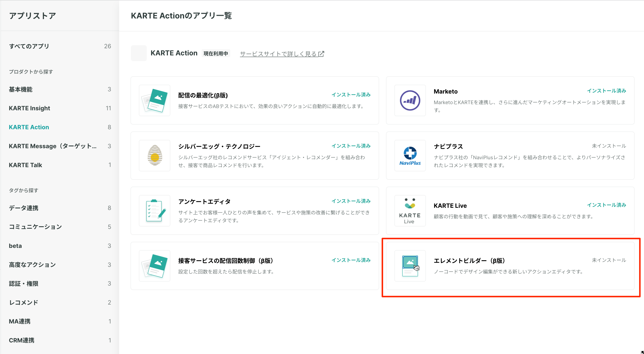Viewport: 644px width, 354px height.
Task: Click the Marketo logo icon
Action: click(410, 100)
